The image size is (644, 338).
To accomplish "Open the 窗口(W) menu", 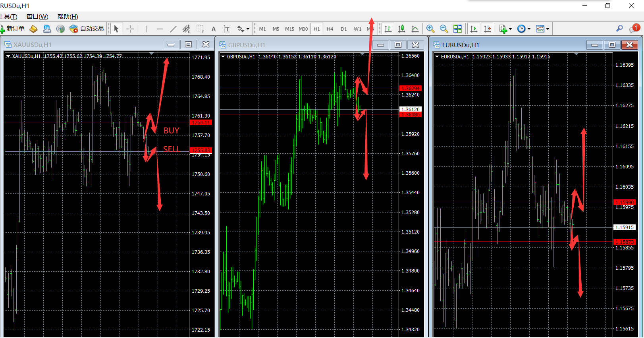I will [x=37, y=17].
